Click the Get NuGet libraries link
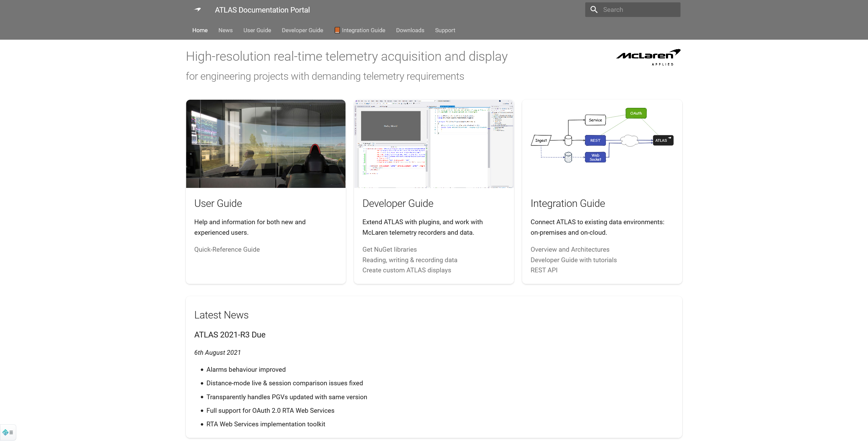 pos(389,249)
